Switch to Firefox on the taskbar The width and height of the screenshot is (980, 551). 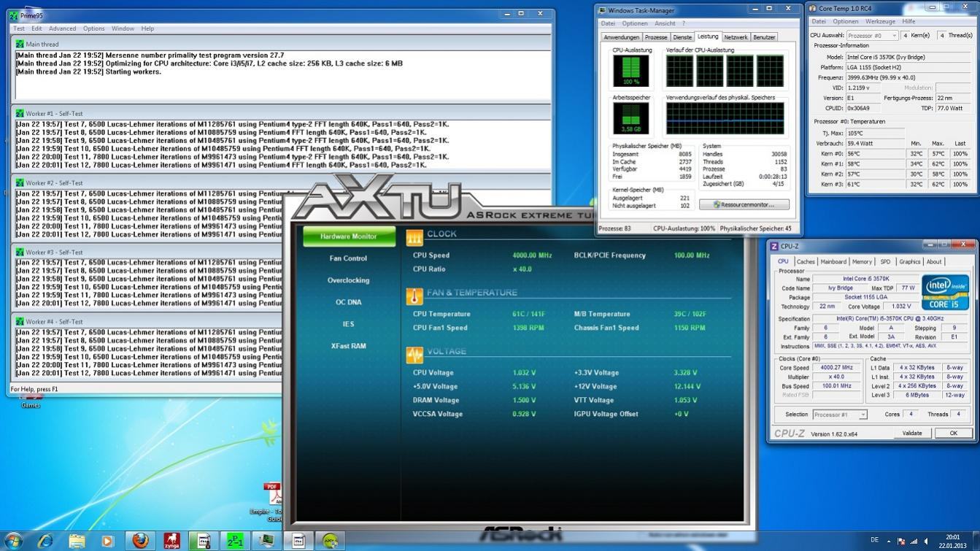[x=140, y=541]
